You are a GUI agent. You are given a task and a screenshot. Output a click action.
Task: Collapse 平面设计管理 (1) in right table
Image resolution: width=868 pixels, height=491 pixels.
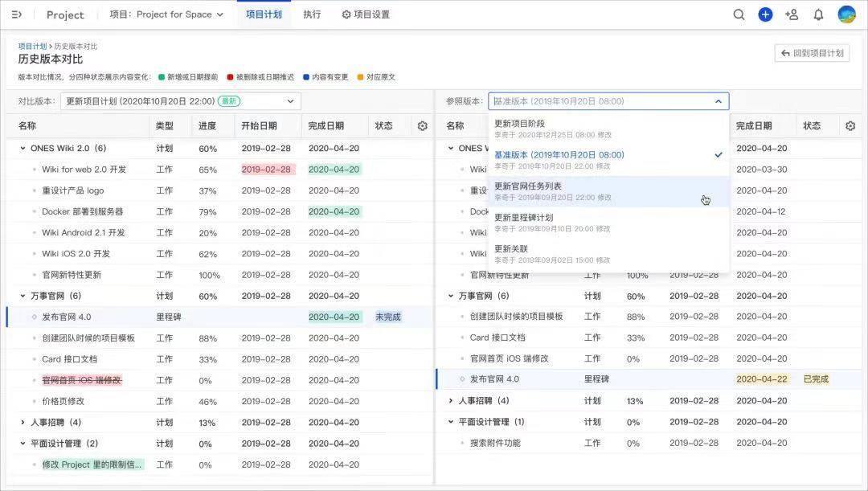451,422
